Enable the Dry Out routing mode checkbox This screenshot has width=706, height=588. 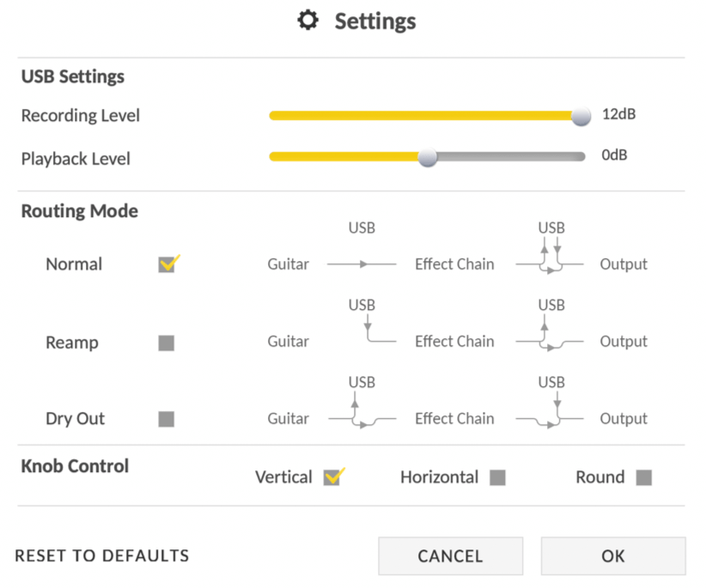[166, 419]
